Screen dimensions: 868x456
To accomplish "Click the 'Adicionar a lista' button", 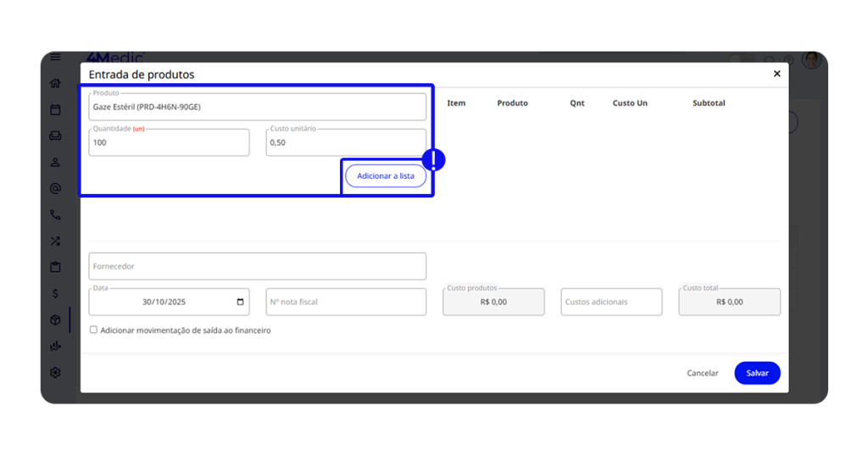I will point(385,176).
